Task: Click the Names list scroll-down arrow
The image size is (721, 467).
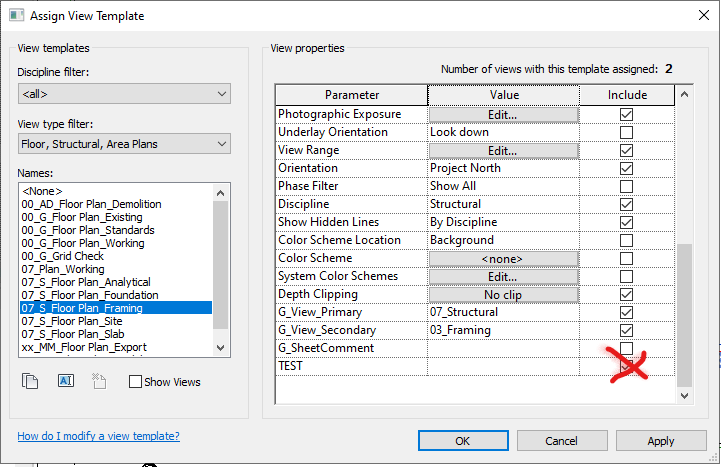Action: [x=220, y=348]
